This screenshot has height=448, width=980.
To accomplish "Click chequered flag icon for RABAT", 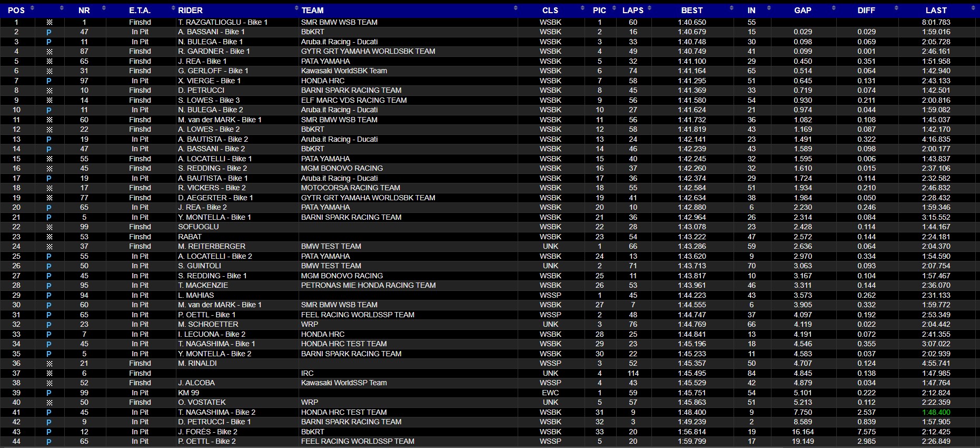I will click(x=49, y=237).
